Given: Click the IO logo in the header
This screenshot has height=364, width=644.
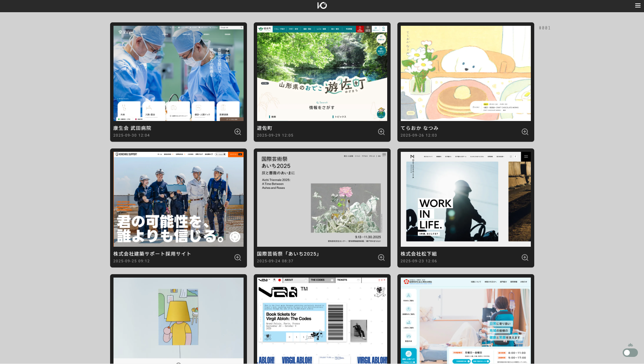Looking at the screenshot, I should [x=322, y=5].
